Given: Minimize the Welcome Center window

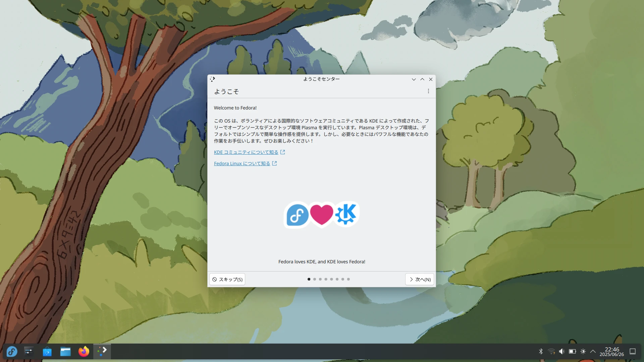Looking at the screenshot, I should tap(414, 79).
